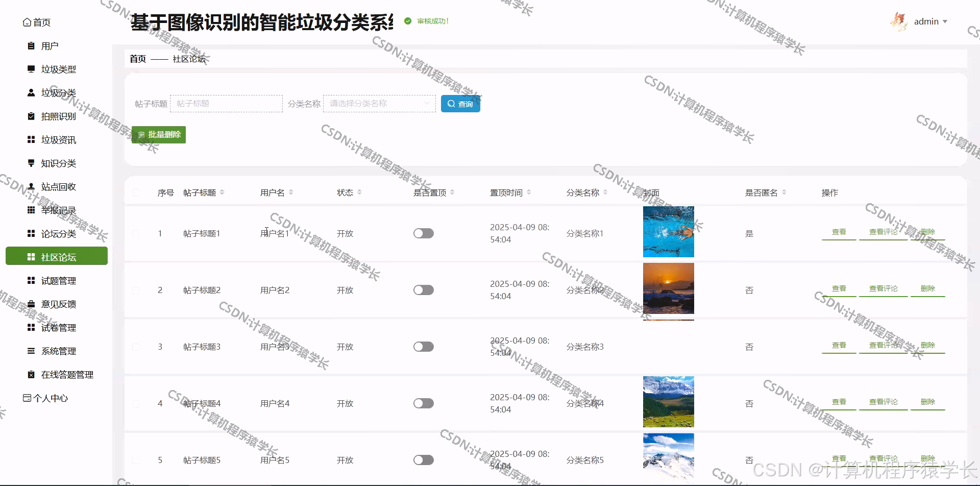This screenshot has width=980, height=486.
Task: Click the 批量删除 button
Action: tap(159, 135)
